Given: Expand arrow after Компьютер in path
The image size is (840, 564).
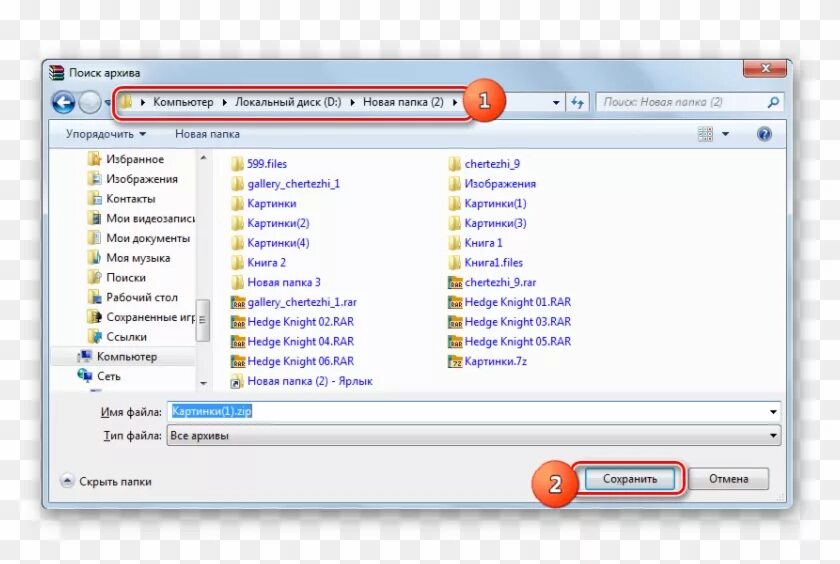Looking at the screenshot, I should (x=224, y=102).
